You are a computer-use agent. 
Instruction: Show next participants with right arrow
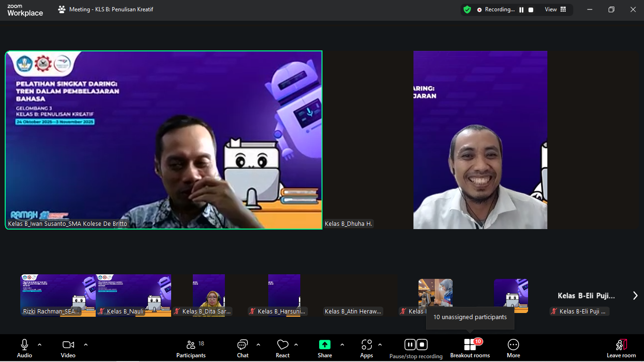[635, 296]
